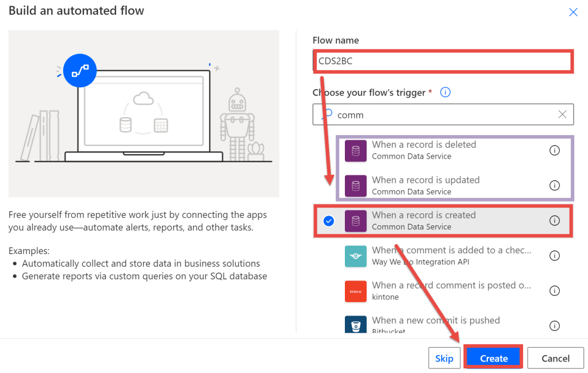This screenshot has width=588, height=373.
Task: Show info for the Way We Do trigger
Action: [554, 256]
